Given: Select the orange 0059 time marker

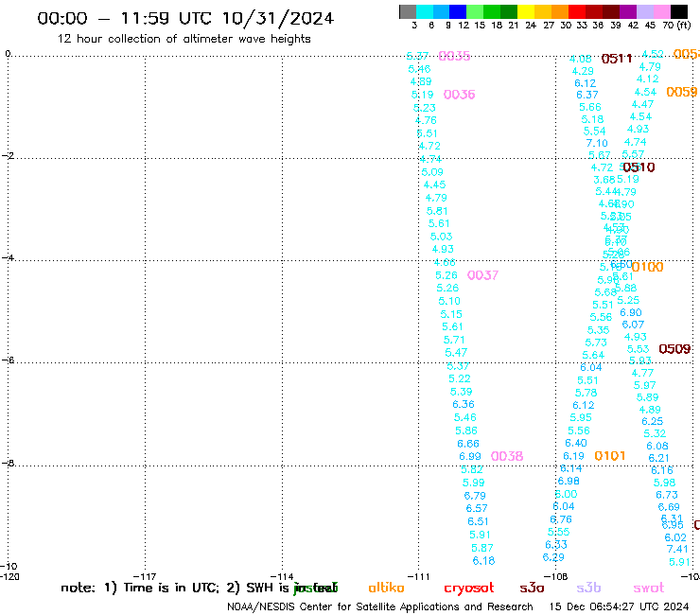Looking at the screenshot, I should pos(682,92).
